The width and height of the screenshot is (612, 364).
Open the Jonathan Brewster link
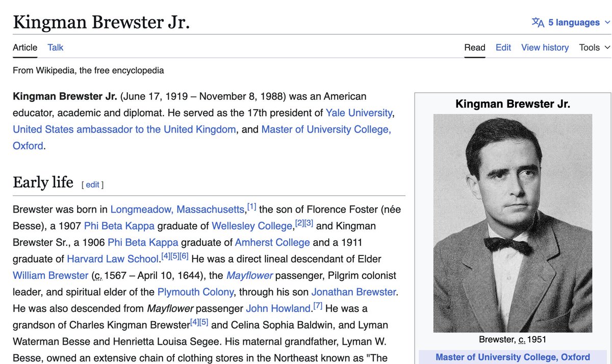(x=353, y=292)
